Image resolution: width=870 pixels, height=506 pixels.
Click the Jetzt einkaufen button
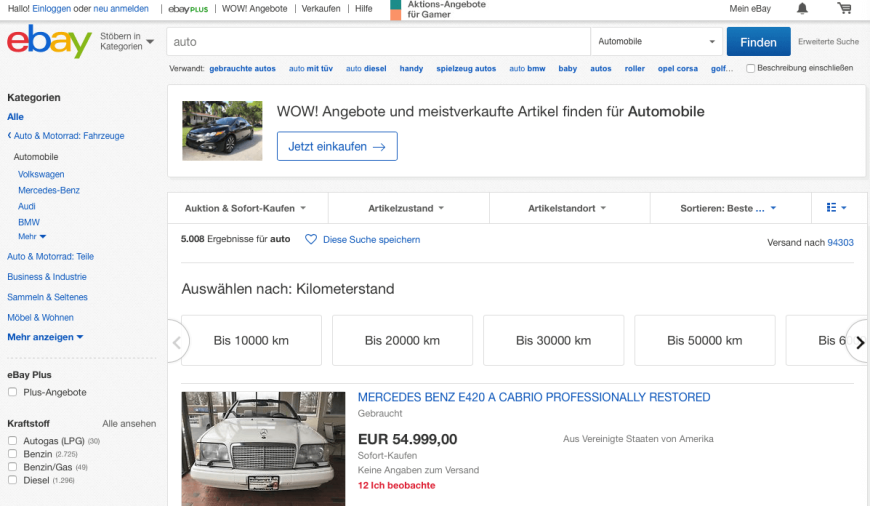(x=337, y=146)
